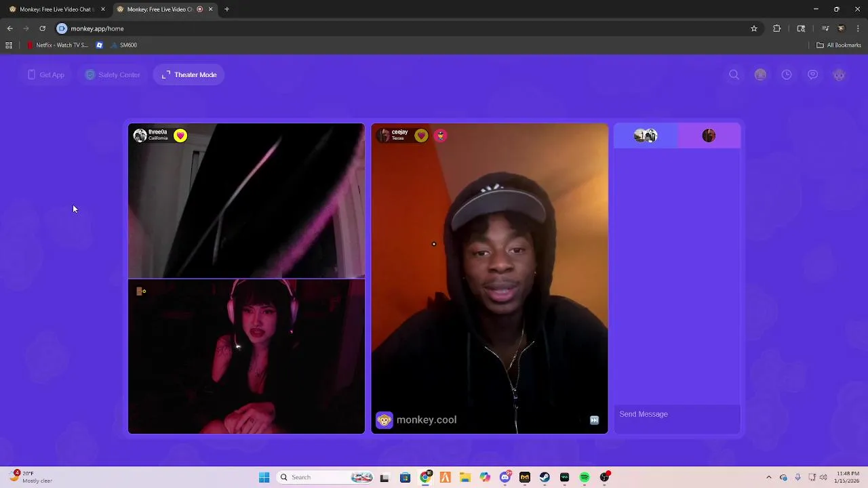Open the history clock icon
The width and height of the screenshot is (868, 488).
(787, 75)
